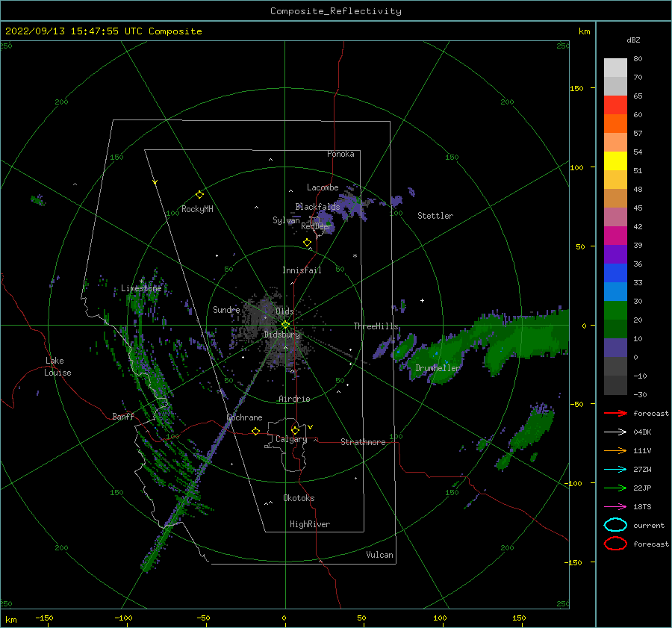Click the red forecast ellipse icon

pyautogui.click(x=615, y=544)
